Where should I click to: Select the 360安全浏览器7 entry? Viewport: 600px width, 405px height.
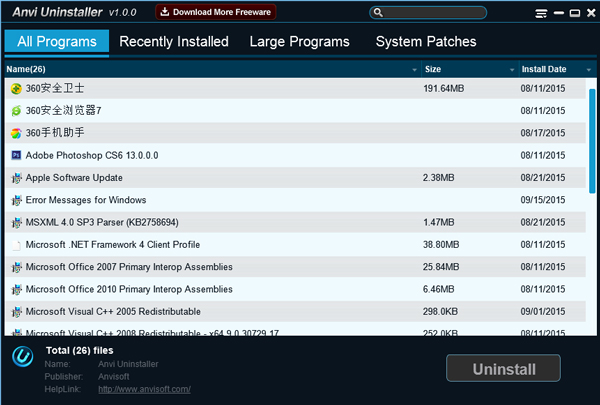pyautogui.click(x=64, y=111)
